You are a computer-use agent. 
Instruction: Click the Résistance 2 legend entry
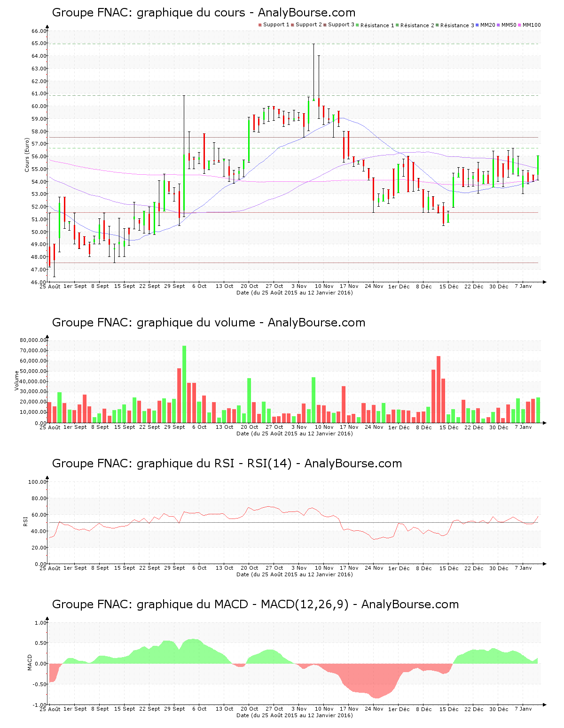point(415,25)
